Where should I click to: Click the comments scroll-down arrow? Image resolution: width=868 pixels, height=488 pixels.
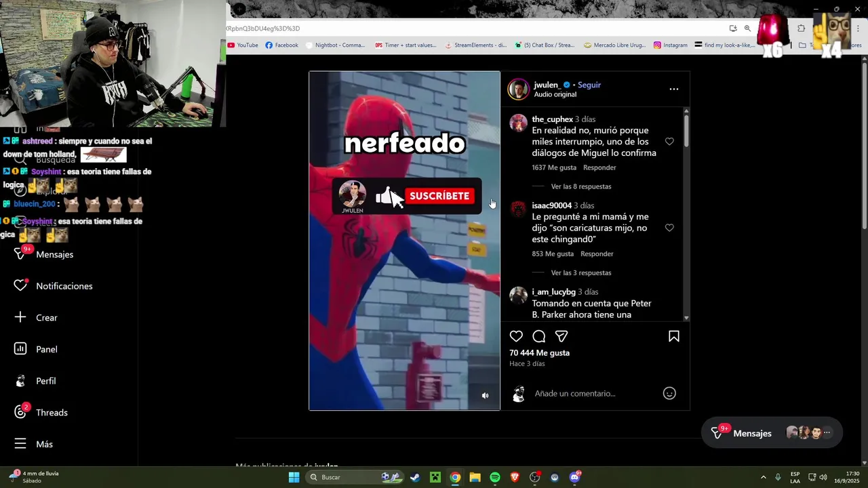tap(686, 318)
